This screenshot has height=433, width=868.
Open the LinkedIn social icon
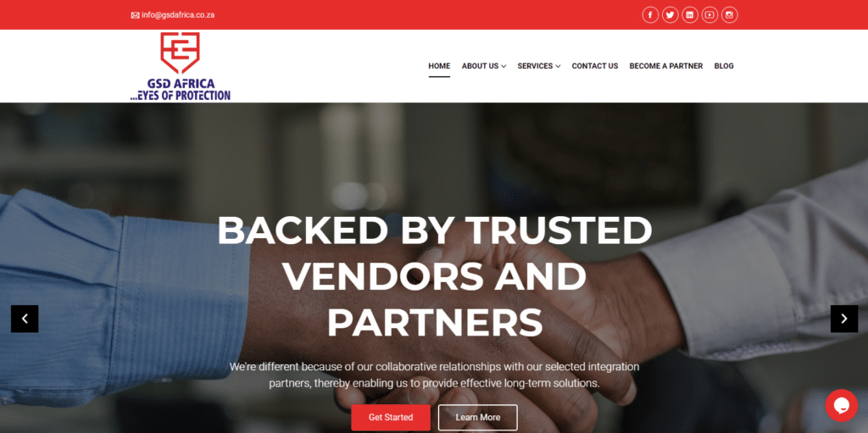(x=690, y=15)
